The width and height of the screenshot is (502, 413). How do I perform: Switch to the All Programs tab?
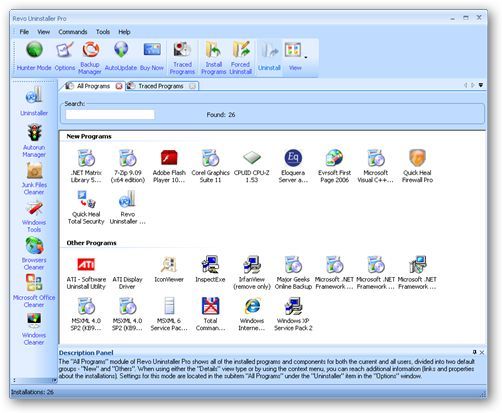[93, 86]
